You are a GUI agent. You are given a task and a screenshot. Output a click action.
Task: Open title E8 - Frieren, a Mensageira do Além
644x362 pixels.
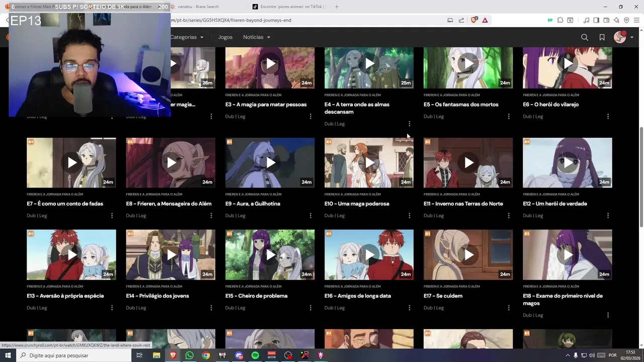pyautogui.click(x=169, y=204)
